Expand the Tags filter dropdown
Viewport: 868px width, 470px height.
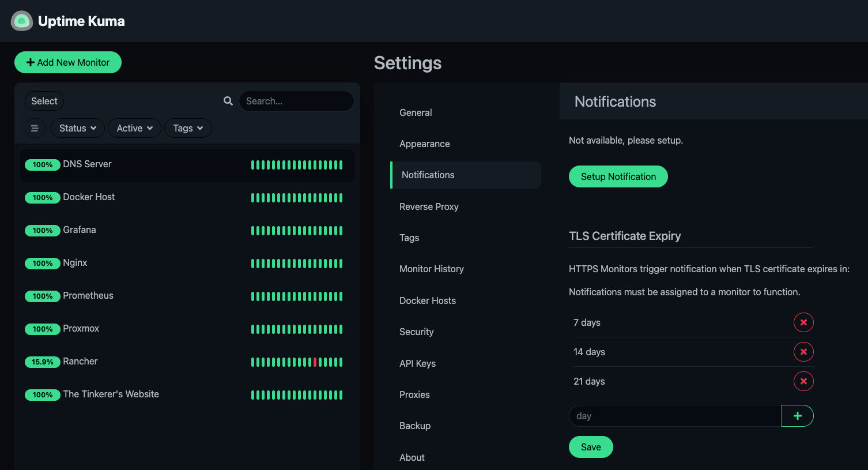click(188, 128)
